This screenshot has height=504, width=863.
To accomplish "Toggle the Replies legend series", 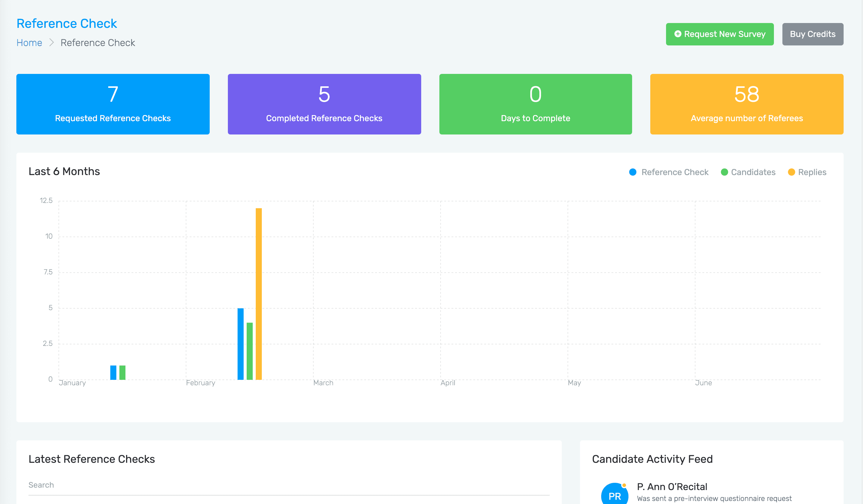I will coord(811,172).
